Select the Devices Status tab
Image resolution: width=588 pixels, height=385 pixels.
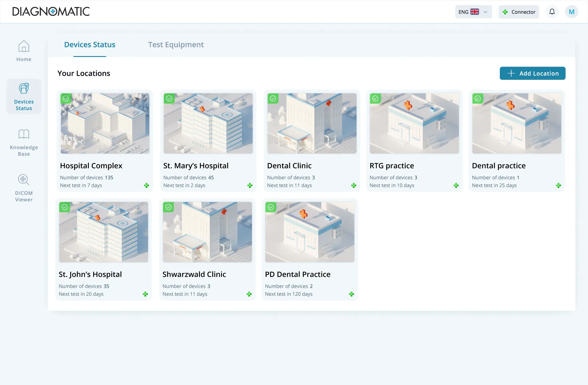tap(90, 45)
